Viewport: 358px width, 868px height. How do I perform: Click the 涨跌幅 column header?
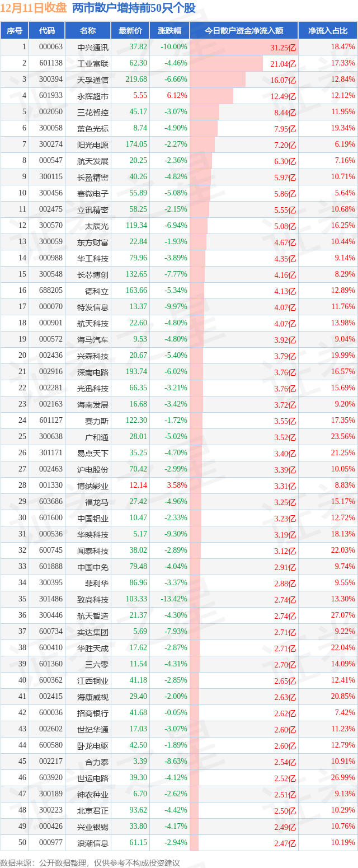(x=169, y=30)
